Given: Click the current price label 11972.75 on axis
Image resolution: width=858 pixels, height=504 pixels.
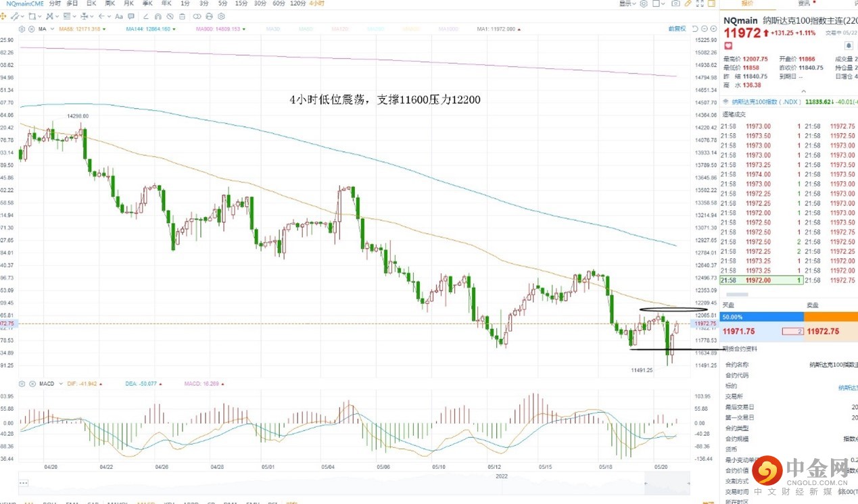Looking at the screenshot, I should point(705,324).
